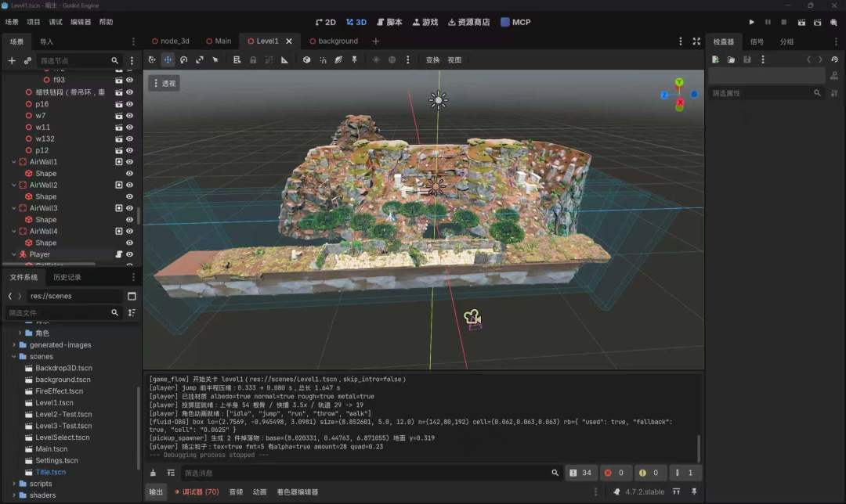The width and height of the screenshot is (846, 504).
Task: Select Title.tscn in the file system
Action: (51, 472)
